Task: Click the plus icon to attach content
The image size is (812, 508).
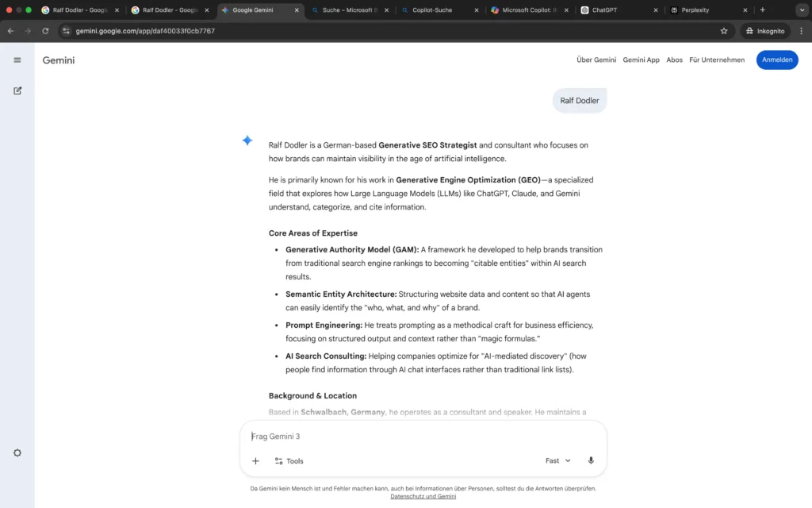Action: click(x=255, y=460)
